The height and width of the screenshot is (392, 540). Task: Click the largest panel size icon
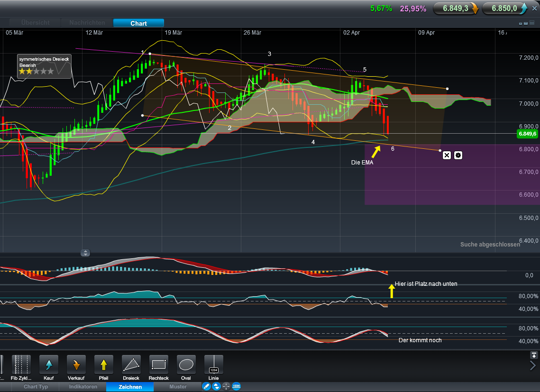[532, 23]
